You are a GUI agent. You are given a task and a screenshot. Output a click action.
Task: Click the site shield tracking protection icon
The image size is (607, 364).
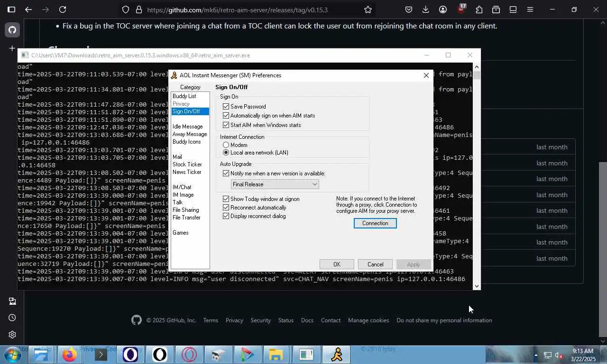(x=126, y=9)
